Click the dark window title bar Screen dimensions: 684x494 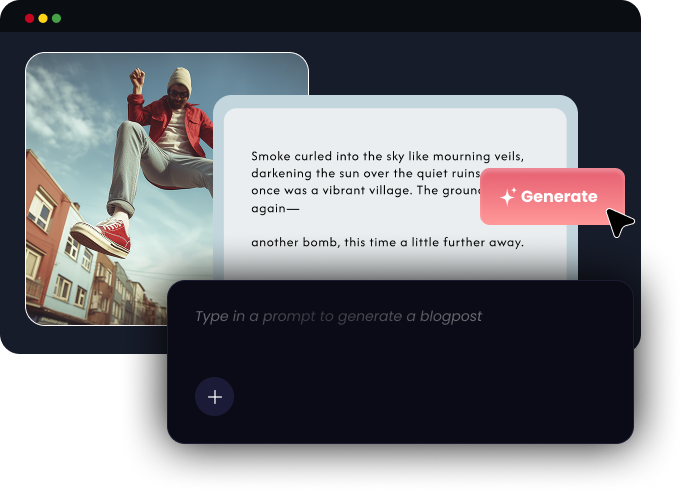(320, 16)
